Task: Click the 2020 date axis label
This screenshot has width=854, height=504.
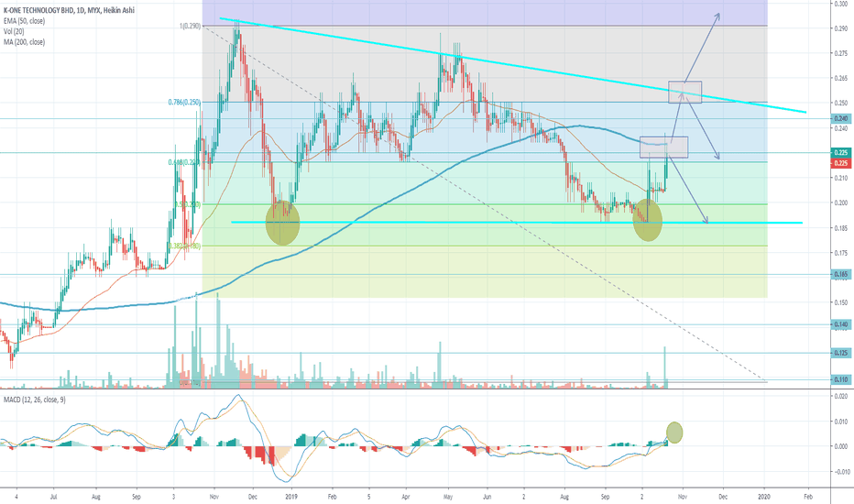Action: (764, 497)
